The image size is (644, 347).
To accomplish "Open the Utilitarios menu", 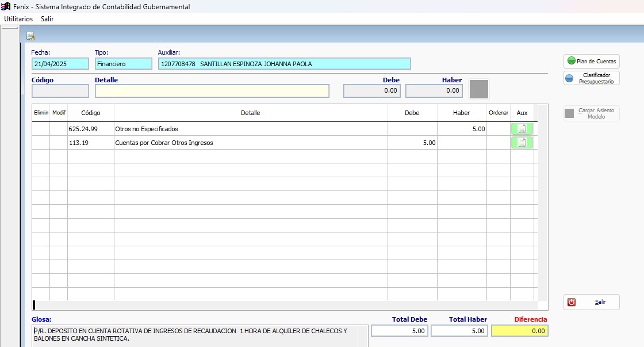I will point(18,19).
